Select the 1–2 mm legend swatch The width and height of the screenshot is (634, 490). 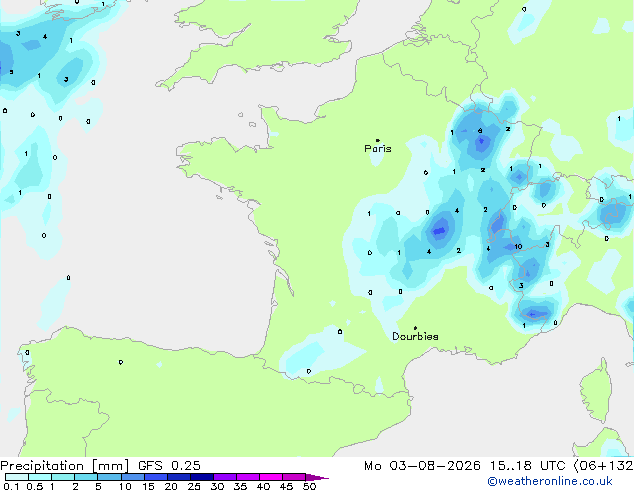(x=63, y=477)
